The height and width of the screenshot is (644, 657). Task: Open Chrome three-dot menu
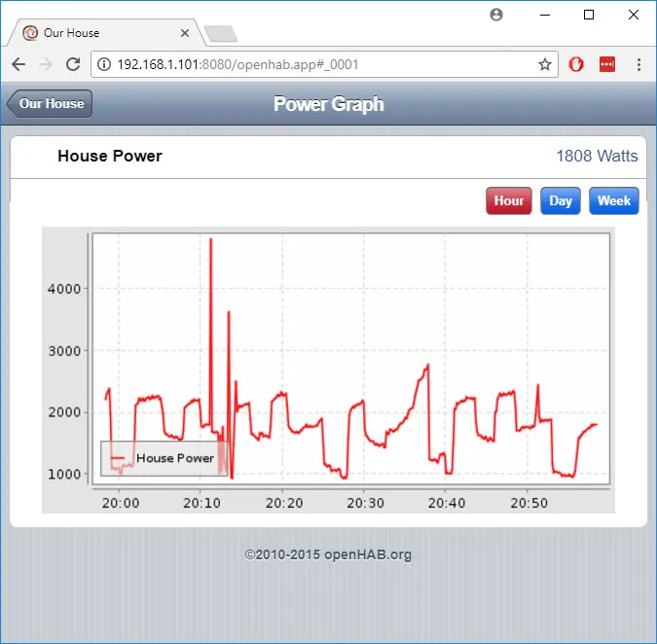(x=639, y=64)
